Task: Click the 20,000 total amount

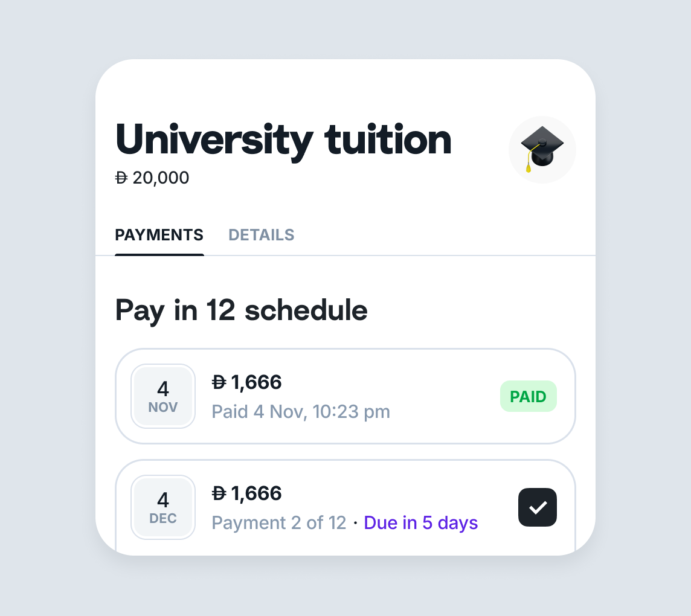Action: (x=160, y=178)
